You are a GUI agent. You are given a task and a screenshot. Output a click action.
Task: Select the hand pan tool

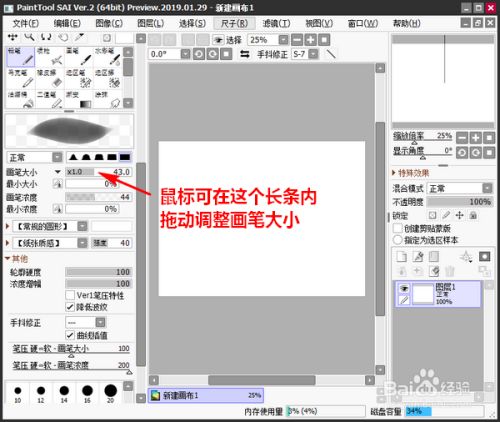coord(63,37)
